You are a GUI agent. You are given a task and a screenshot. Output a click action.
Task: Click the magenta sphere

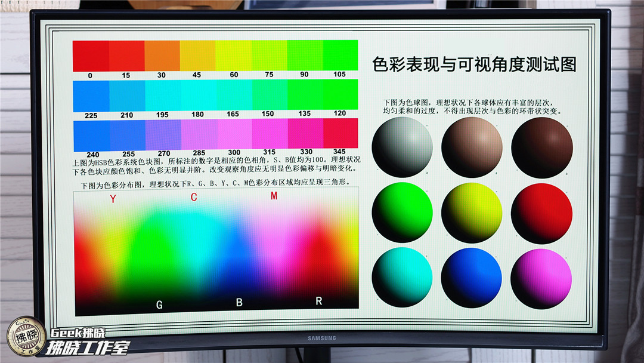click(541, 279)
